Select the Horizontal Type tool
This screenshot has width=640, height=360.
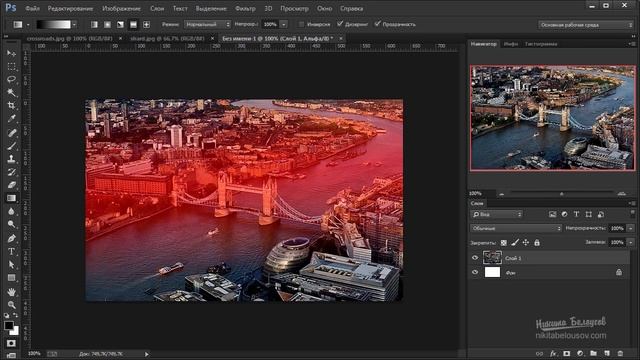(x=11, y=251)
